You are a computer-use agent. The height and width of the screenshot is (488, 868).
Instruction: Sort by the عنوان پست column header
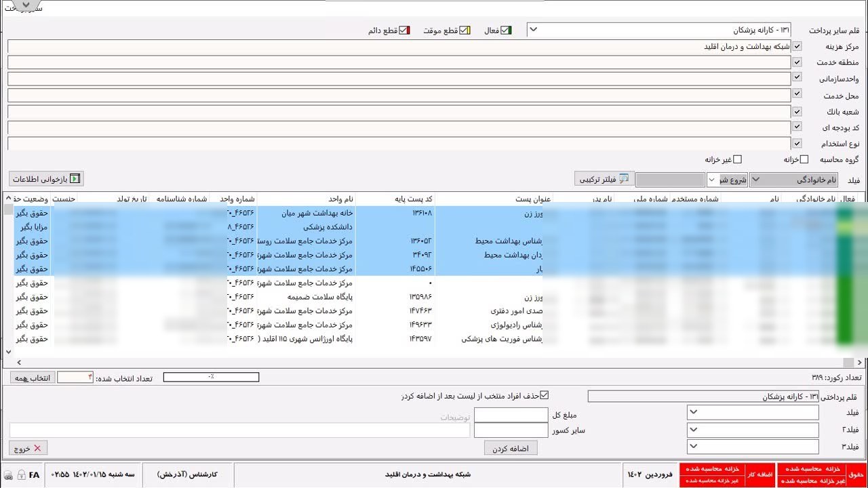tap(494, 199)
